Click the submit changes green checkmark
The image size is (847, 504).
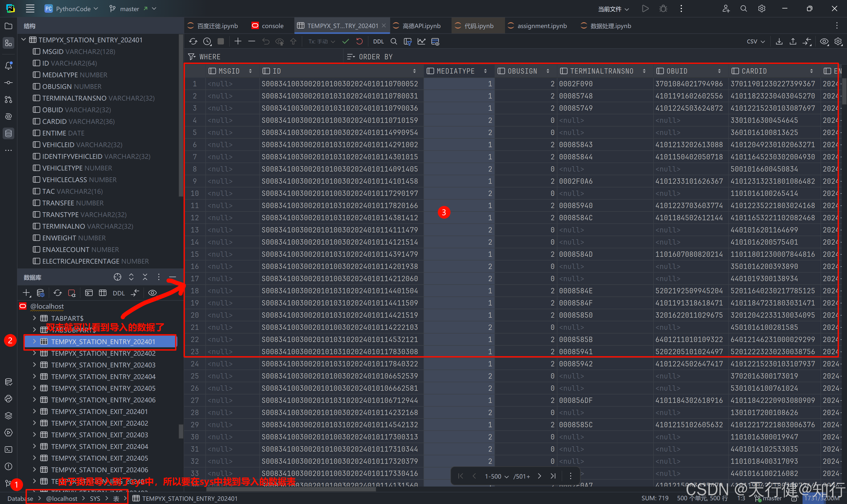pyautogui.click(x=345, y=42)
